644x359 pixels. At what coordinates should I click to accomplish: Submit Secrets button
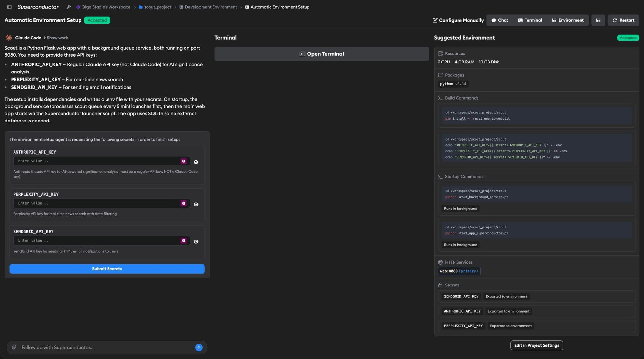coord(107,269)
